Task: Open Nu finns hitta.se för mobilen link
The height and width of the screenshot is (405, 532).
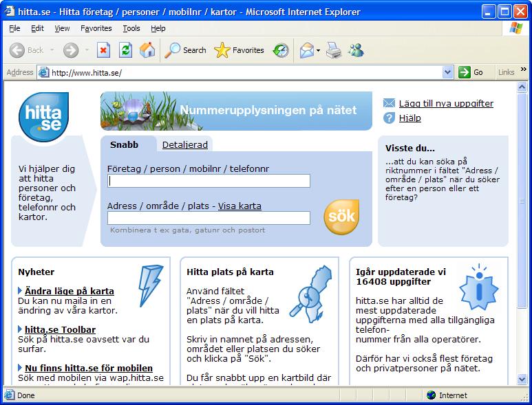Action: click(89, 368)
